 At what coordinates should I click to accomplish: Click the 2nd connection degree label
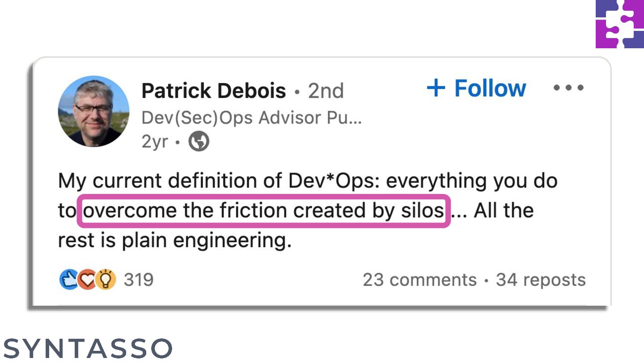(326, 91)
